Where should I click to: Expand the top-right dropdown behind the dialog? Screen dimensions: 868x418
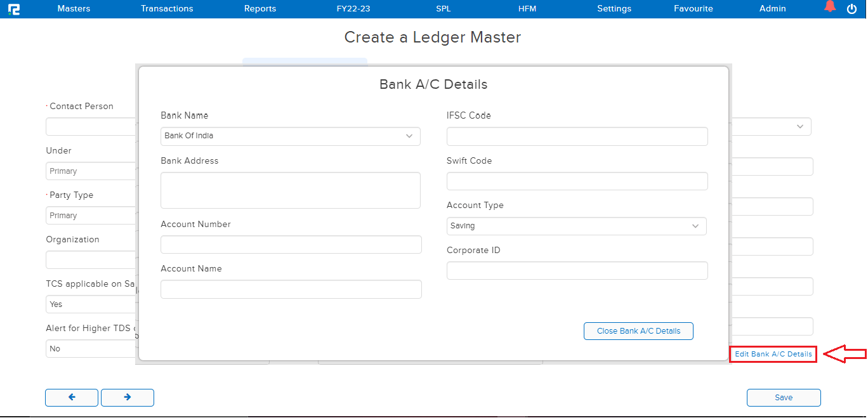799,126
